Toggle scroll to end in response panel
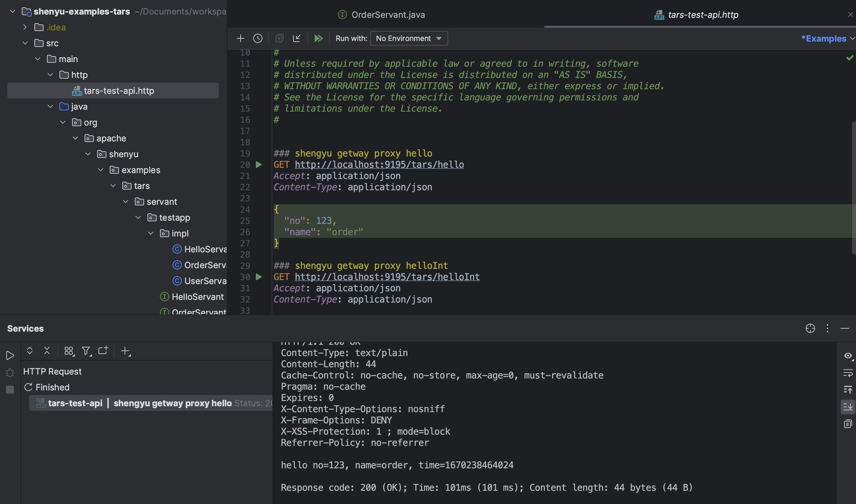The height and width of the screenshot is (504, 856). point(848,407)
